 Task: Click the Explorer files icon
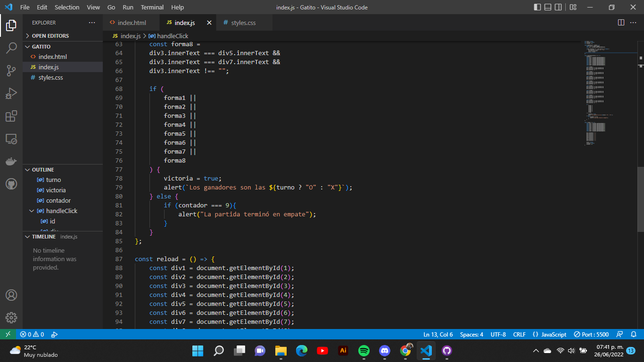(11, 25)
